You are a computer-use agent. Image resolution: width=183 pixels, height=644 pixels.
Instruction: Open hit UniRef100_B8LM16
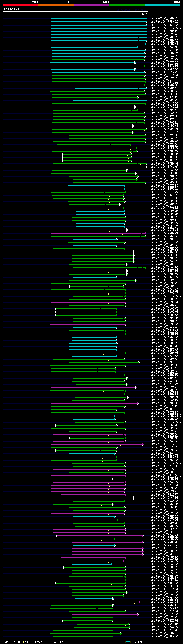164,173
